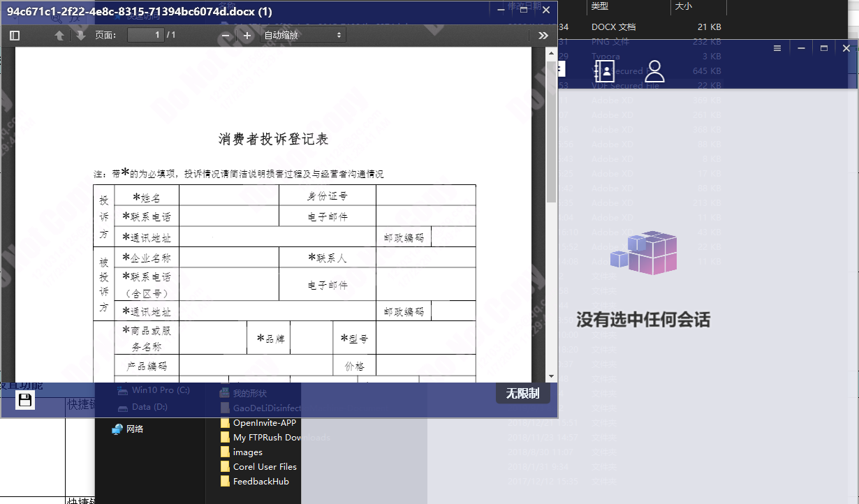
Task: Click the page number input field
Action: 145,35
